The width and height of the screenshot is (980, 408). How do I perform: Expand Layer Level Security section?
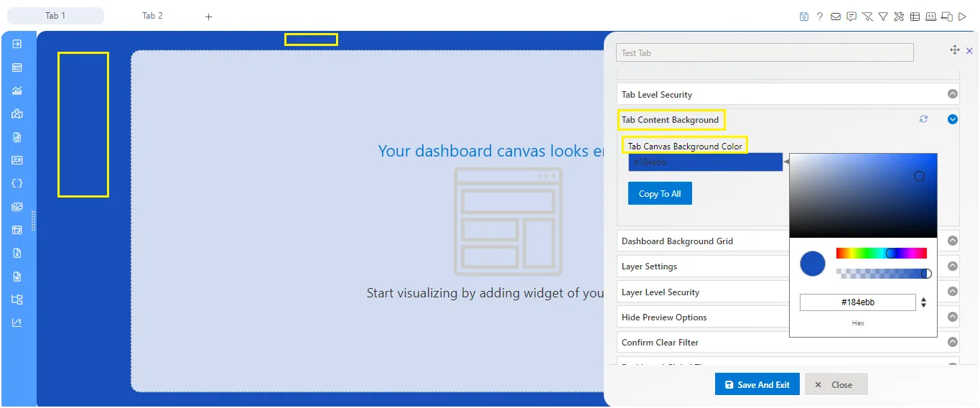(953, 292)
